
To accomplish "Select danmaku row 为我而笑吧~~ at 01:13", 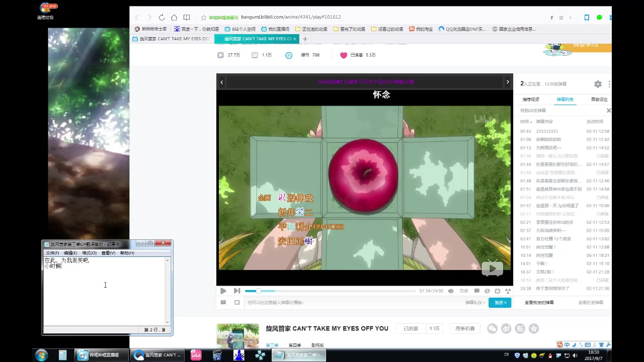I will click(x=563, y=148).
